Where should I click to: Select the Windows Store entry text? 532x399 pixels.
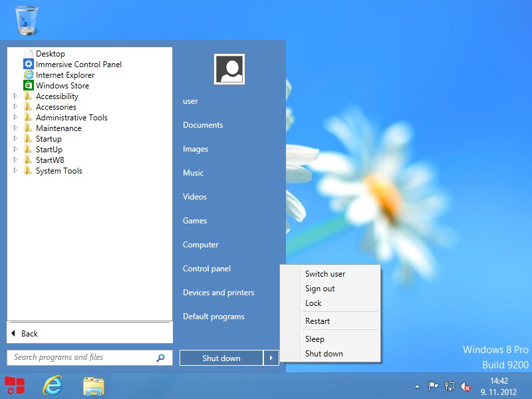click(x=63, y=86)
